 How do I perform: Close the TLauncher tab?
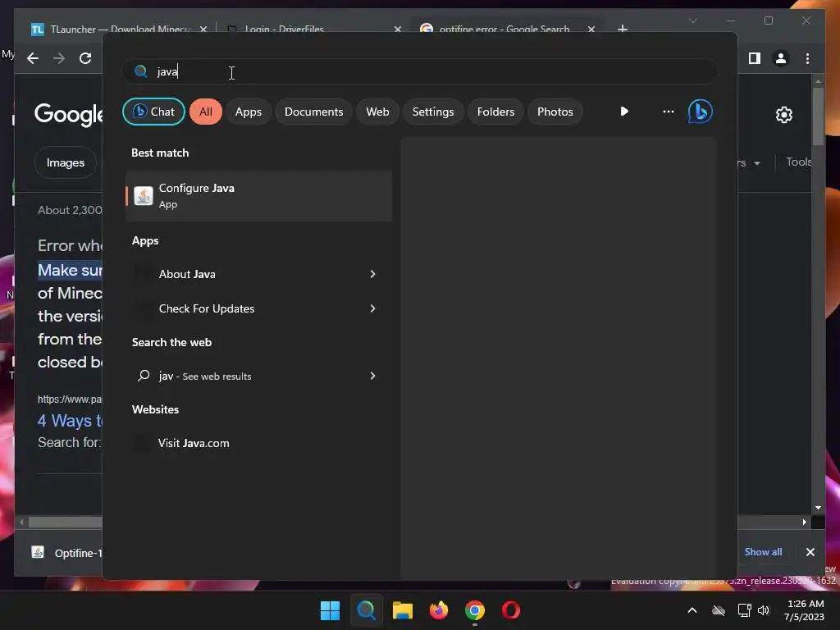pyautogui.click(x=203, y=29)
